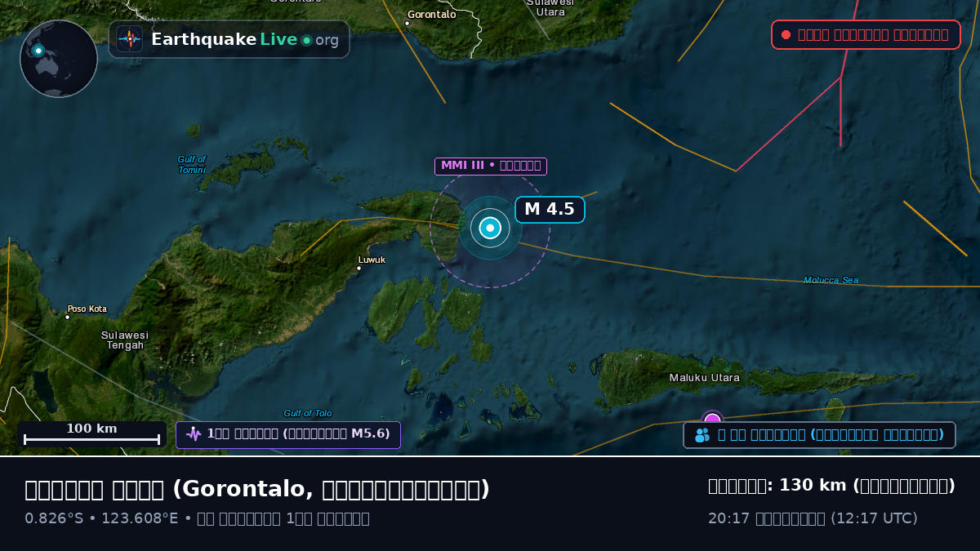
Task: Click the M 4.5 magnitude label
Action: [x=550, y=210]
